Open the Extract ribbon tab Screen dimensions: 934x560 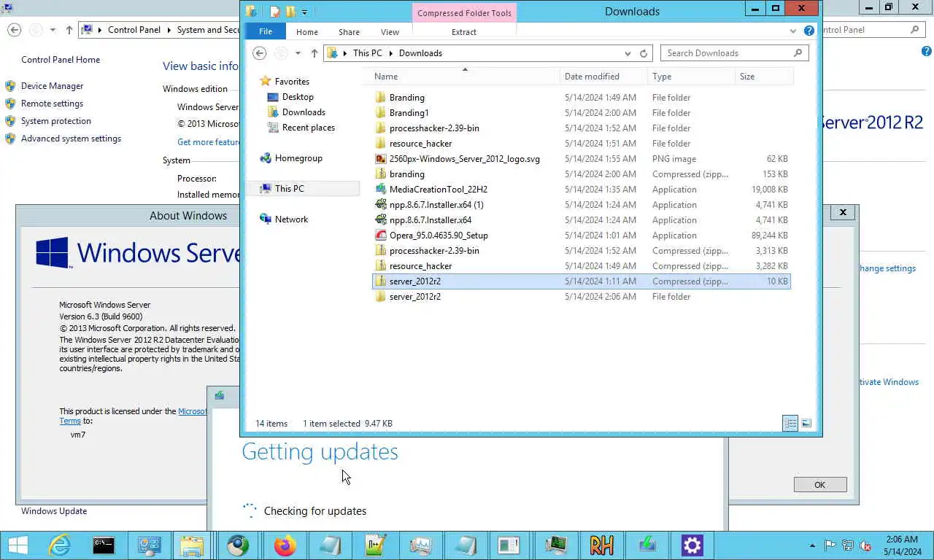[x=464, y=32]
